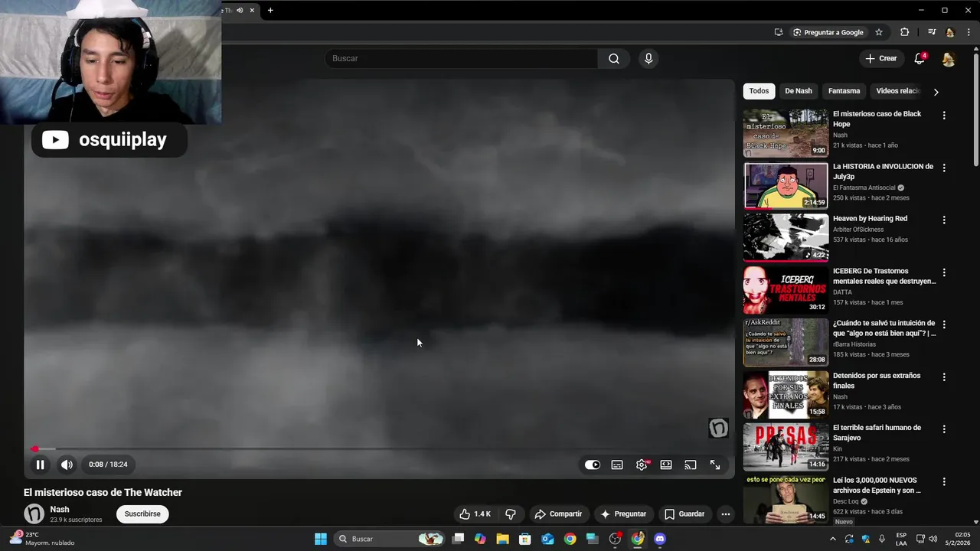Viewport: 980px width, 551px height.
Task: Click the search magnifier button
Action: click(614, 58)
